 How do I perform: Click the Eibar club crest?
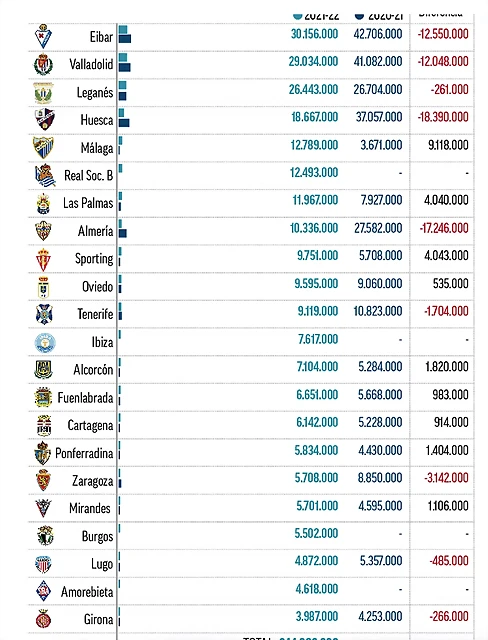[x=43, y=37]
